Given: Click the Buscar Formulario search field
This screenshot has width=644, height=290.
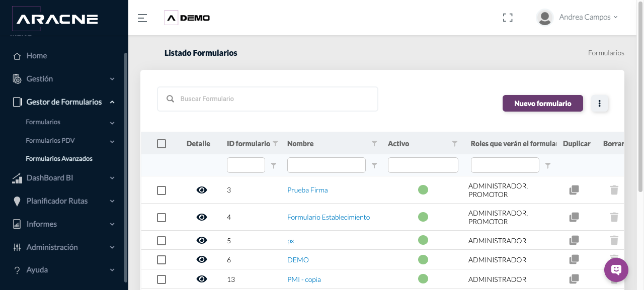Looking at the screenshot, I should [268, 99].
